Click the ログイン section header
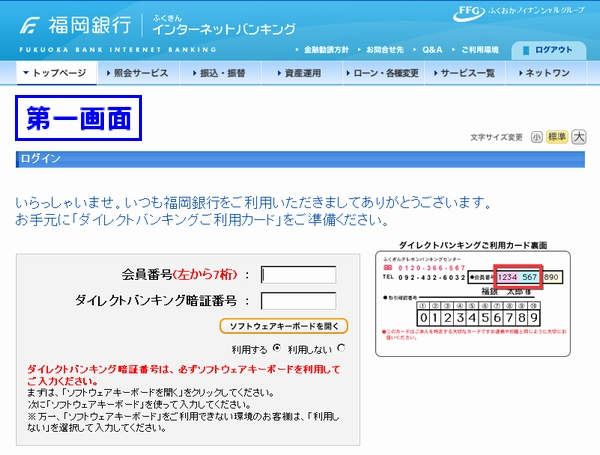 (300, 159)
